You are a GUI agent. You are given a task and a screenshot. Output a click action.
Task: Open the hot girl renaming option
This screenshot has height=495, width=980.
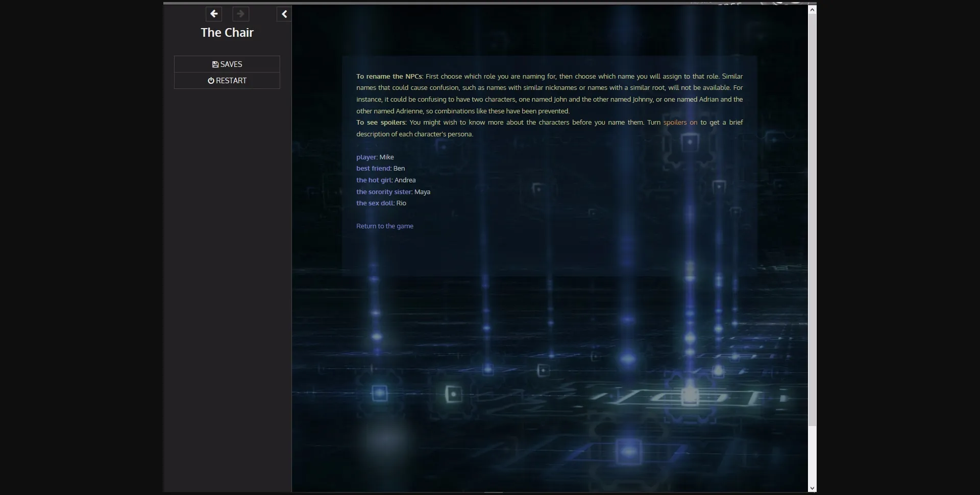pos(373,180)
